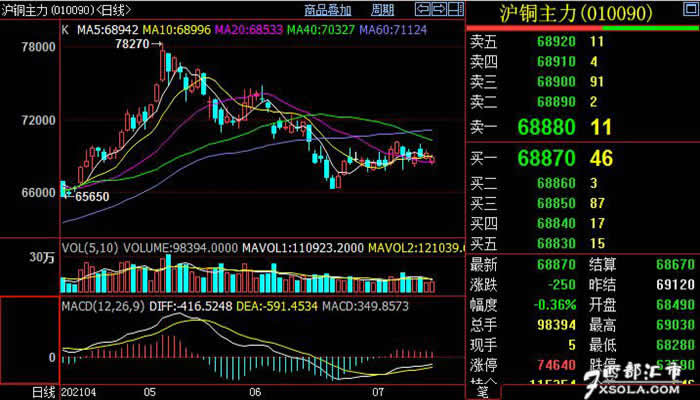Click the 涨跌 value -250
700x400 pixels.
561,284
